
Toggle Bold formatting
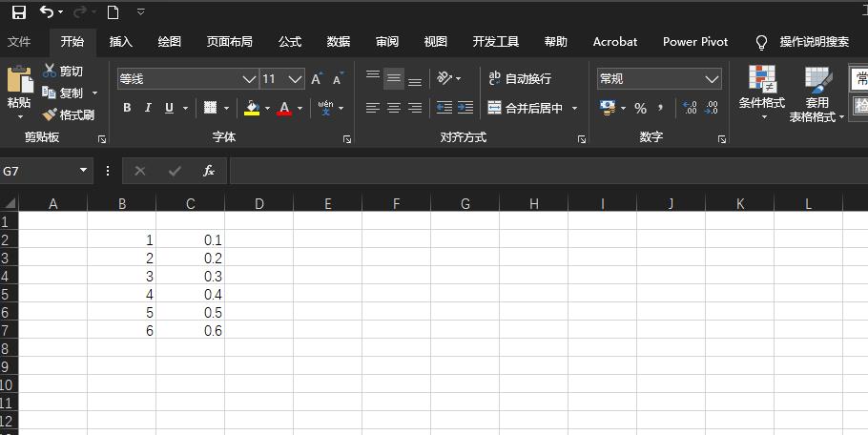[127, 108]
